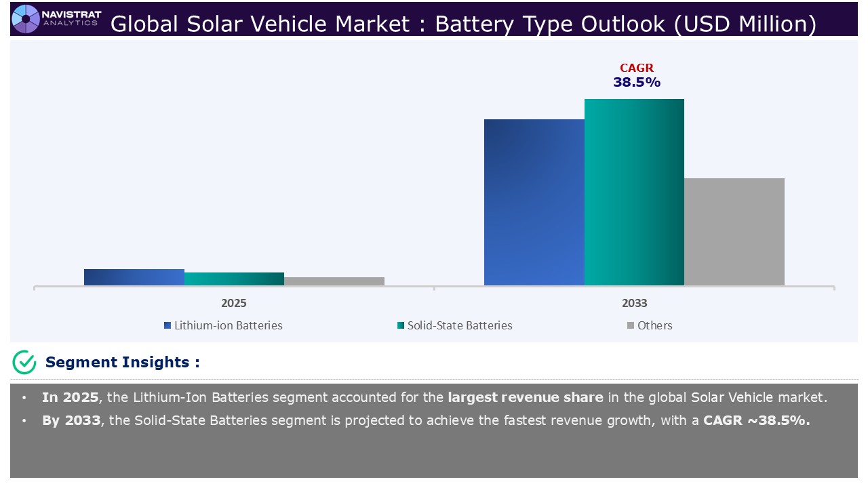Click the "Others" legend label
The image size is (868, 488).
point(655,326)
